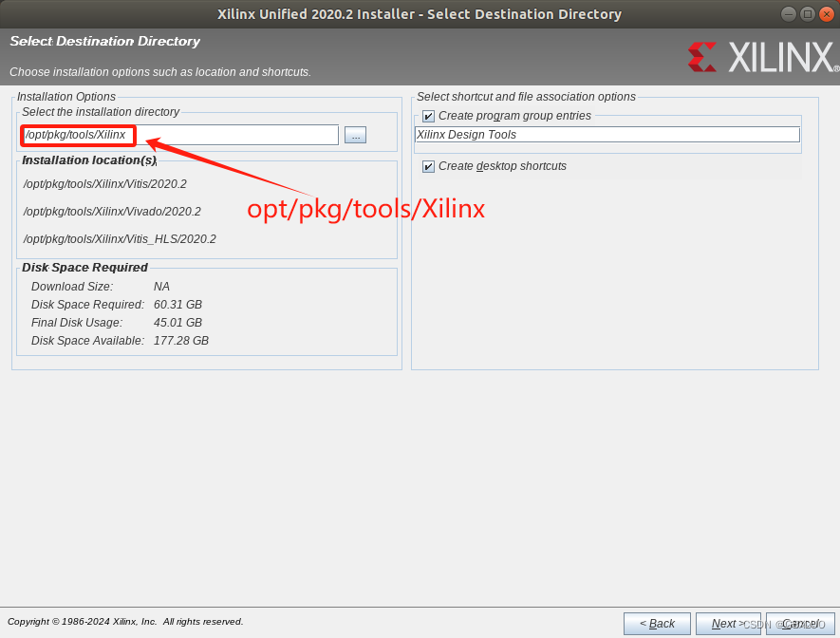Screen dimensions: 840x638
Task: Toggle the Create program group entries checkbox off
Action: point(427,115)
